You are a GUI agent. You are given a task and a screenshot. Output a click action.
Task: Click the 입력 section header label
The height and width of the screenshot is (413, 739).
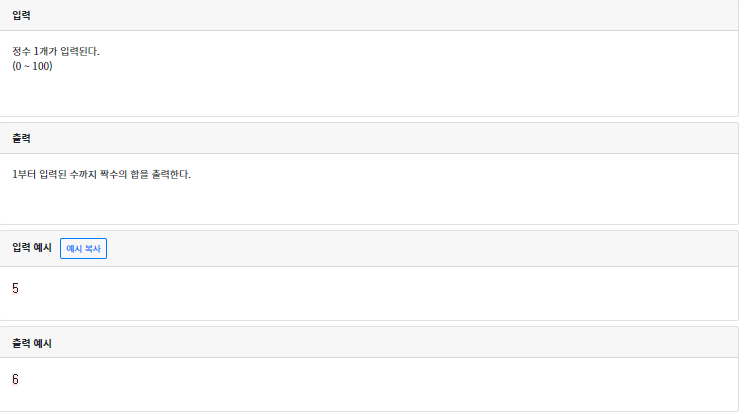pos(21,15)
